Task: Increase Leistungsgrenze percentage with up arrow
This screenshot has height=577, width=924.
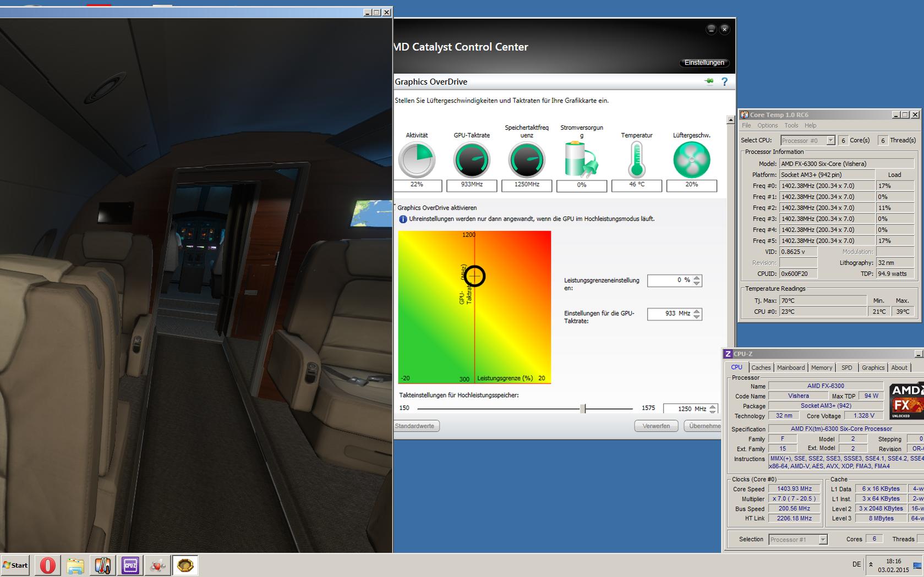Action: pos(697,278)
